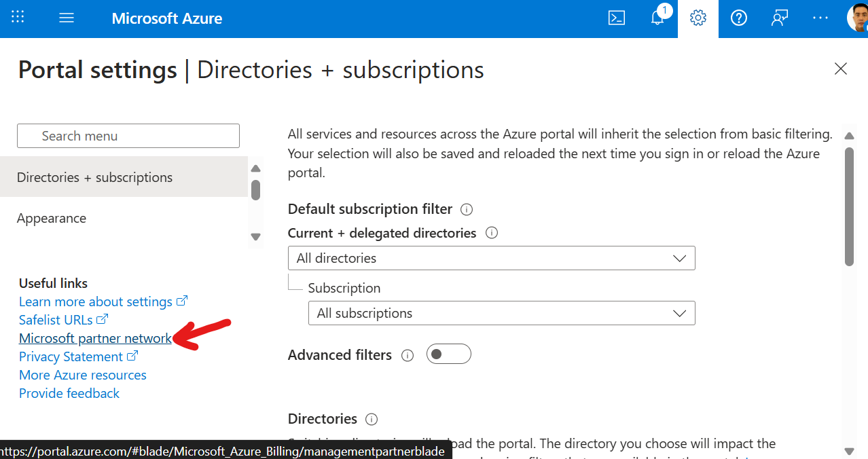868x459 pixels.
Task: Click the settings gear icon
Action: click(698, 18)
